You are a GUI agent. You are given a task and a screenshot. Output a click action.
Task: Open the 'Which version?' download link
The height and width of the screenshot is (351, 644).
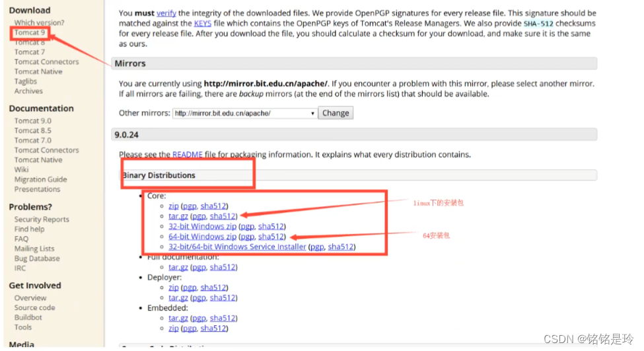[39, 22]
